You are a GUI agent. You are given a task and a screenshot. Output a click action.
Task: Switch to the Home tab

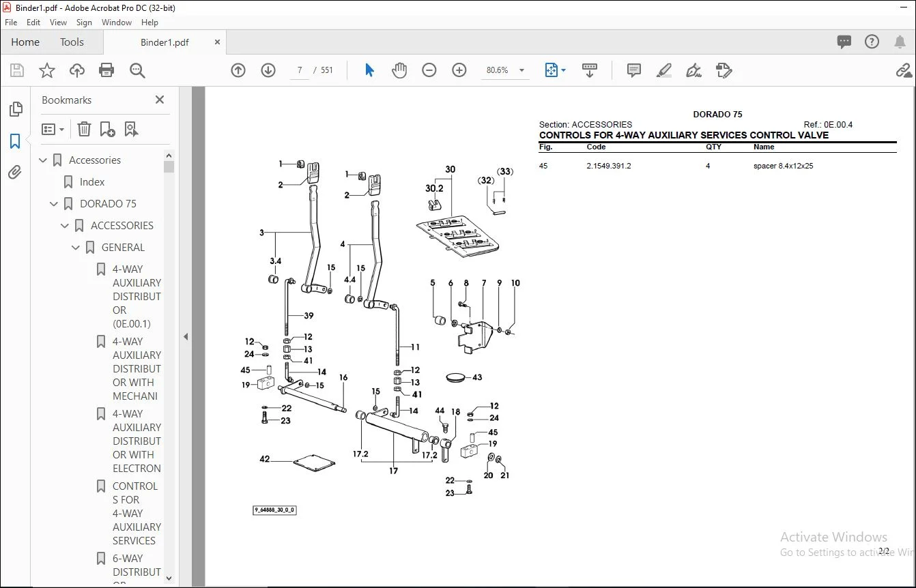click(25, 42)
